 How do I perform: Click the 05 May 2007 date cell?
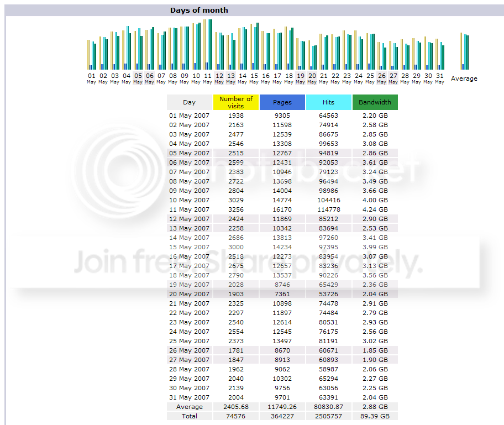(190, 153)
